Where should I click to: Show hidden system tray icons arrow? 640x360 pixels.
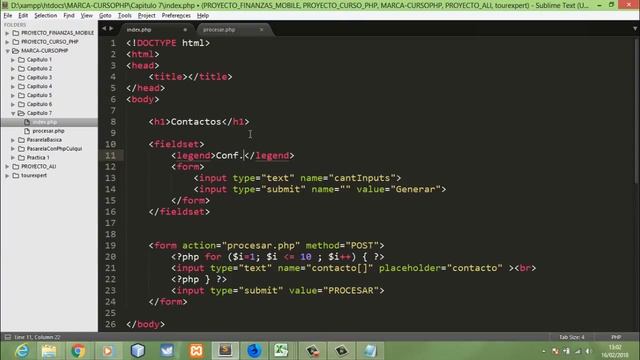pyautogui.click(x=544, y=351)
